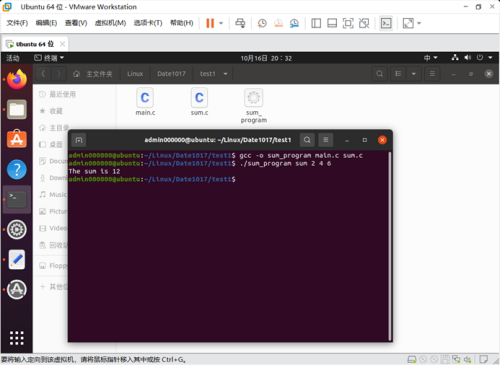Toggle the VMware library sidebar view icon
This screenshot has width=500, height=365.
coord(316,23)
